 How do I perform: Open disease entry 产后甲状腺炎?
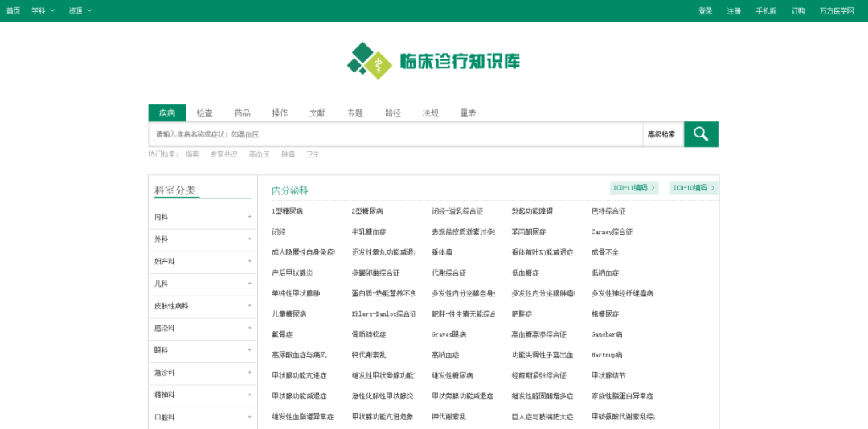(x=293, y=273)
